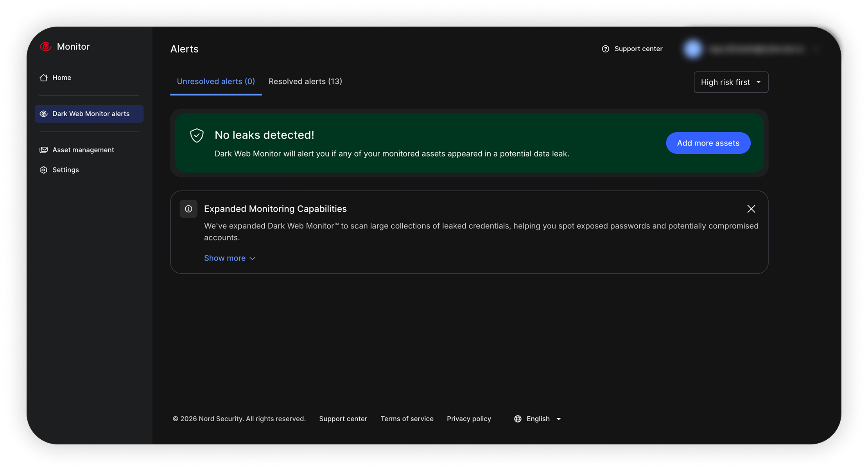
Task: Click the globe language icon in footer
Action: click(x=518, y=419)
